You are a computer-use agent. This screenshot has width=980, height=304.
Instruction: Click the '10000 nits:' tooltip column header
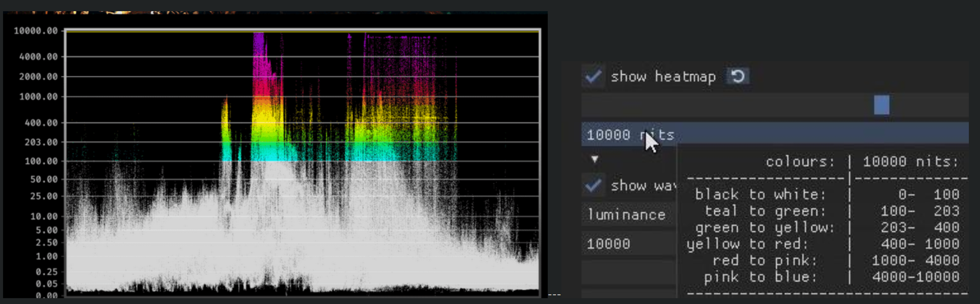pos(911,162)
